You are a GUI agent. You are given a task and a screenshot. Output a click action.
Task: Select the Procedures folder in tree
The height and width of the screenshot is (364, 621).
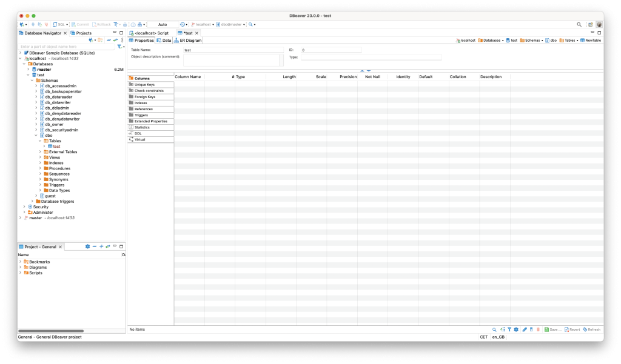(56, 168)
